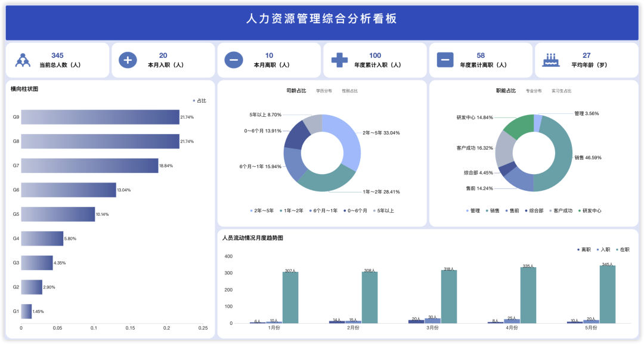Click the G2 bar labeled 2.90%
This screenshot has width=644, height=344.
point(32,287)
